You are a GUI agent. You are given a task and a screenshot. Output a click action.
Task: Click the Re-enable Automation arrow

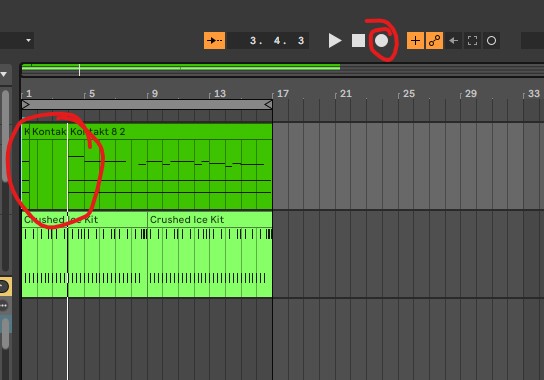(x=453, y=41)
